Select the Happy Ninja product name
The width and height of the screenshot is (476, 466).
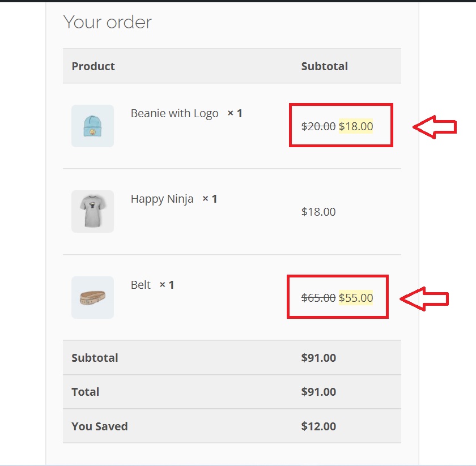162,199
